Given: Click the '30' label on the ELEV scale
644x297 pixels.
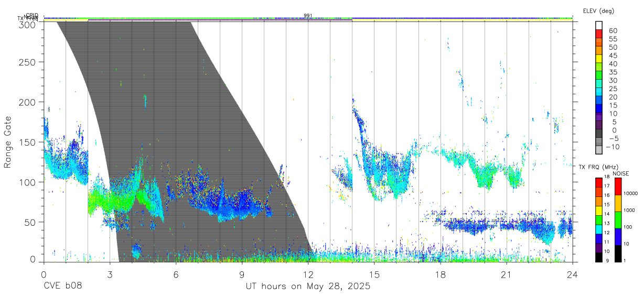Looking at the screenshot, I should pos(613,80).
